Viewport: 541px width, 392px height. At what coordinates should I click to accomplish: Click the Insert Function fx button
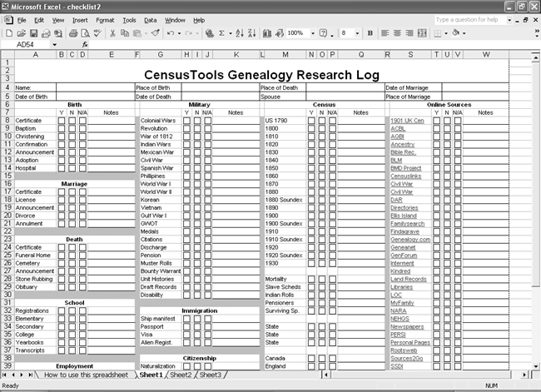[85, 44]
